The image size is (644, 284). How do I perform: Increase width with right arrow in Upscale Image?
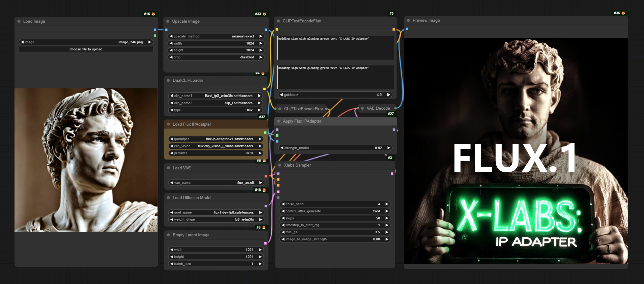tap(261, 43)
